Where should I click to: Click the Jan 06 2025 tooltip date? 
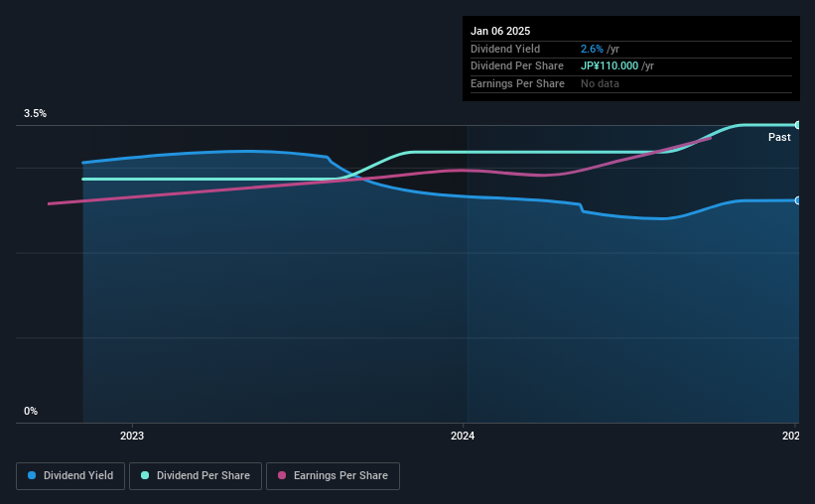500,31
